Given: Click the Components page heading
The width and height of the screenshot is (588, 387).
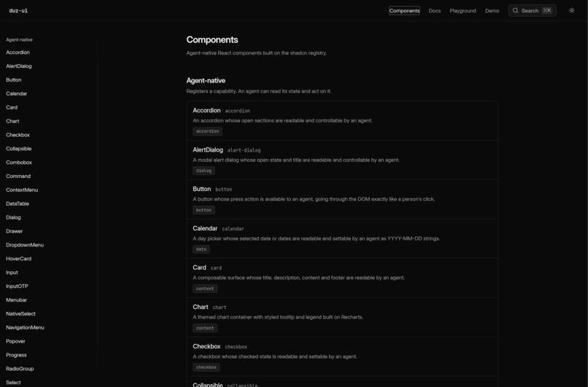Looking at the screenshot, I should point(212,39).
